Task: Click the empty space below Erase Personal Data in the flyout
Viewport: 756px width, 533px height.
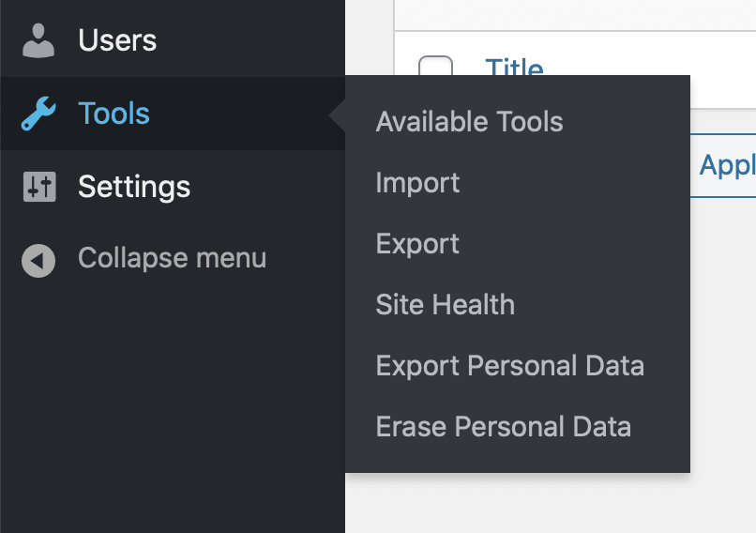Action: pos(516,458)
